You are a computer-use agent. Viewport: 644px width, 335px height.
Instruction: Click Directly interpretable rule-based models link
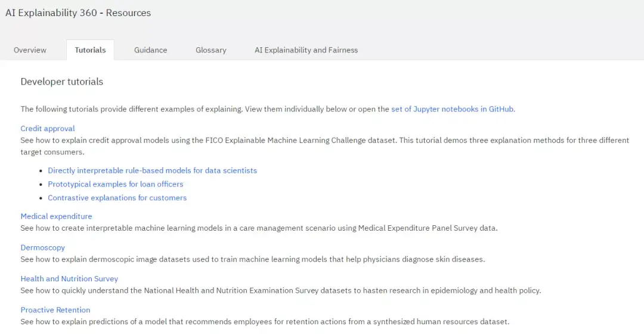[x=152, y=170]
